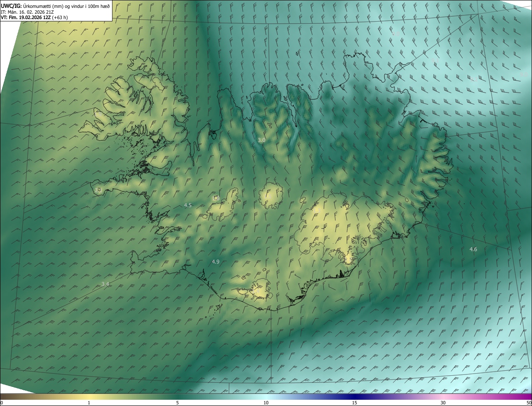Click the value label 4.9 in the south

point(215,262)
